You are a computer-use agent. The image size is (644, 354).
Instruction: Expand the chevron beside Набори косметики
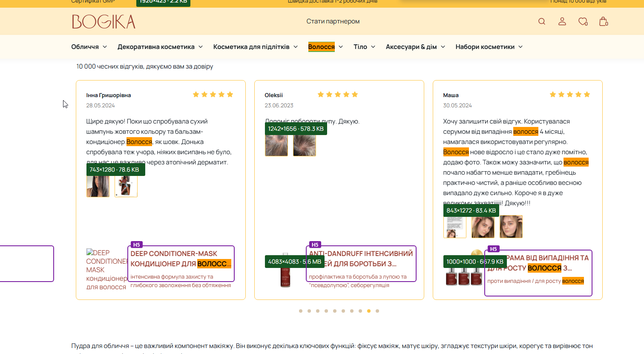pyautogui.click(x=520, y=47)
